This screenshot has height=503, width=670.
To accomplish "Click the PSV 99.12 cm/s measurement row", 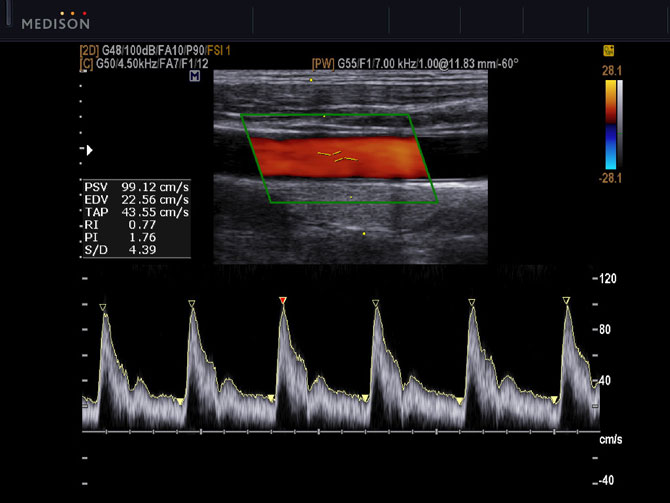I will (x=136, y=187).
